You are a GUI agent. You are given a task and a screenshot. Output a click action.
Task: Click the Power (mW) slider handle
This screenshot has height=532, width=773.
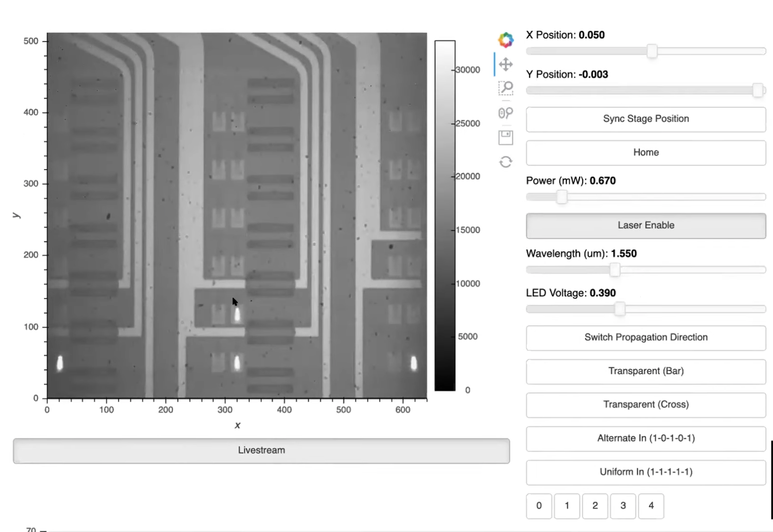[561, 197]
